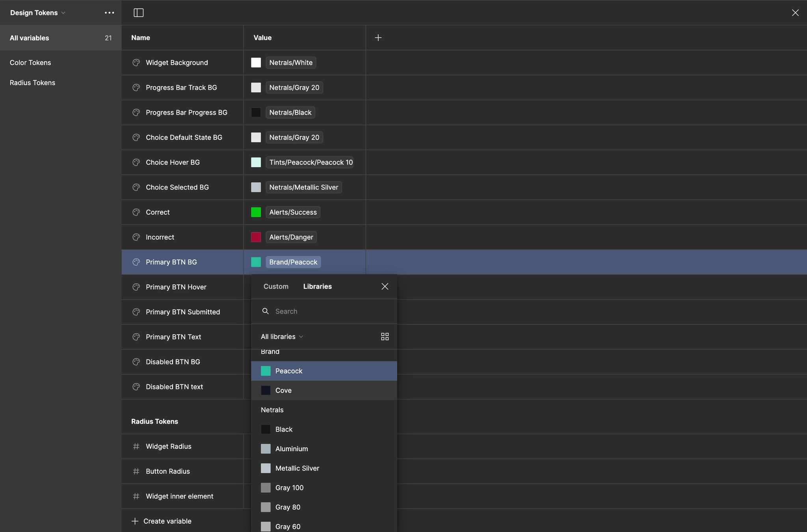Click the plus icon beside Create variable
Image resolution: width=807 pixels, height=532 pixels.
[x=135, y=521]
